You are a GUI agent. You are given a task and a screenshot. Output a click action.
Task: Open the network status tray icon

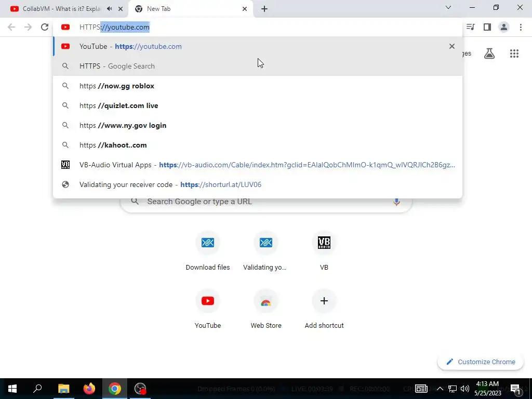(x=453, y=389)
